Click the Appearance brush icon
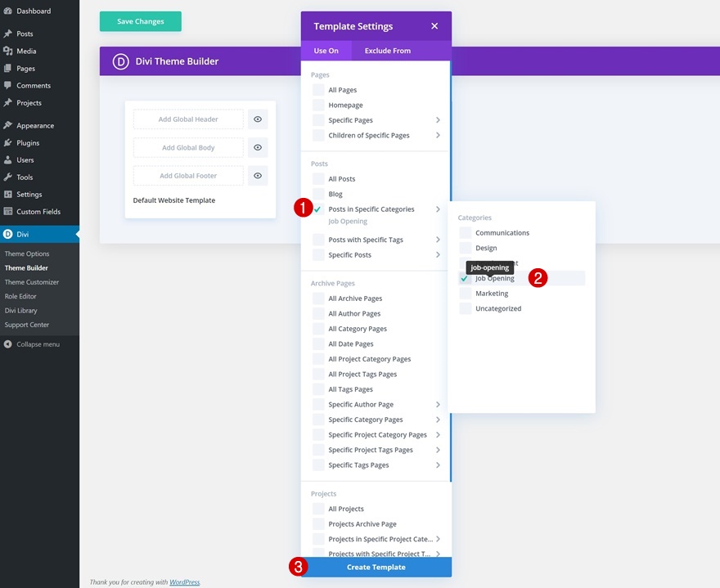 pyautogui.click(x=8, y=125)
